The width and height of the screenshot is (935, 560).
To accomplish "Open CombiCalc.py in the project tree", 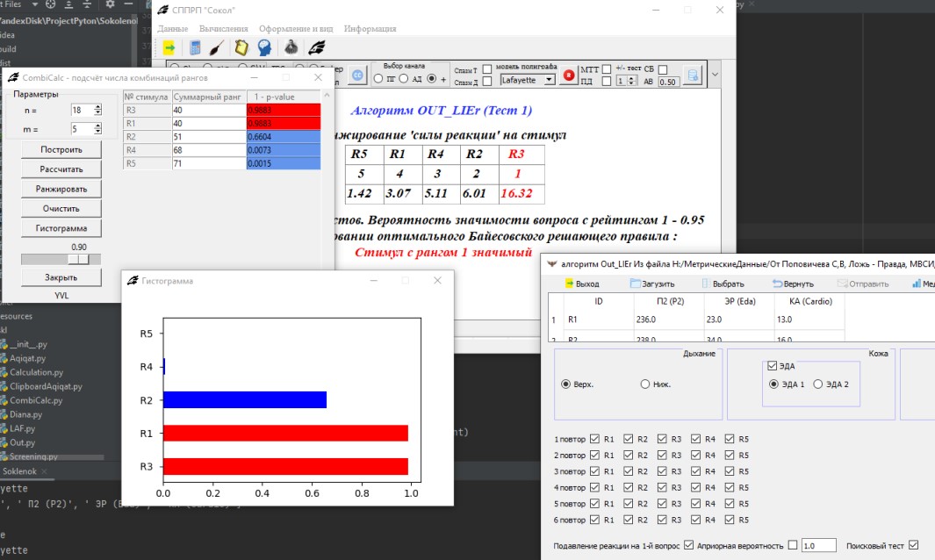I will [x=36, y=400].
